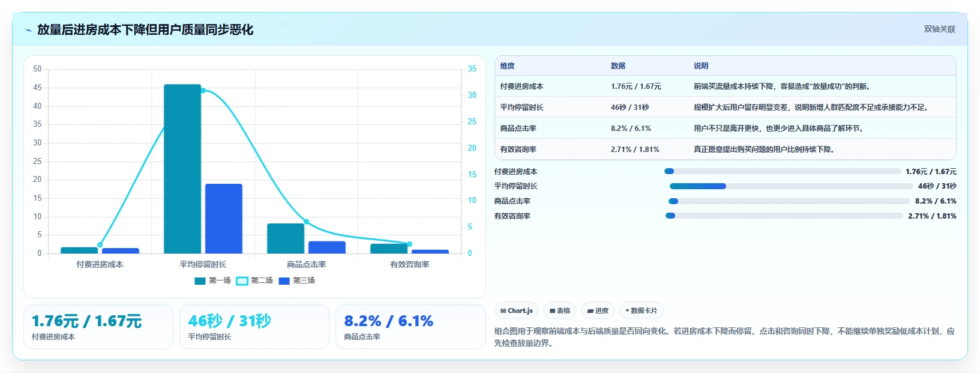Click the 双轴关联 label in the header
The height and width of the screenshot is (373, 980).
pos(939,29)
